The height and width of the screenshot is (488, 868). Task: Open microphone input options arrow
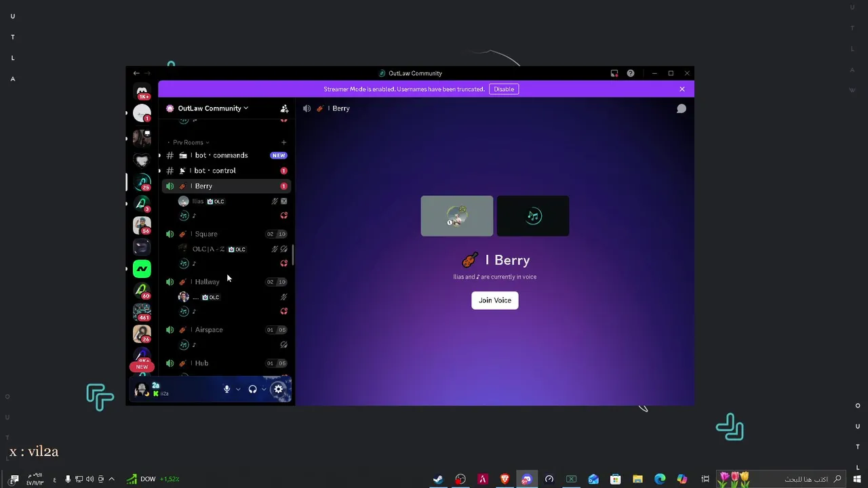pos(238,389)
